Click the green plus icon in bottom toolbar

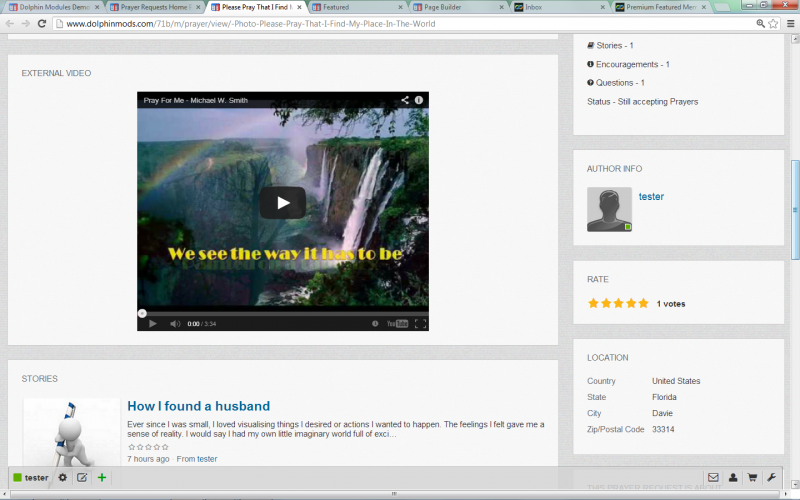[x=102, y=478]
